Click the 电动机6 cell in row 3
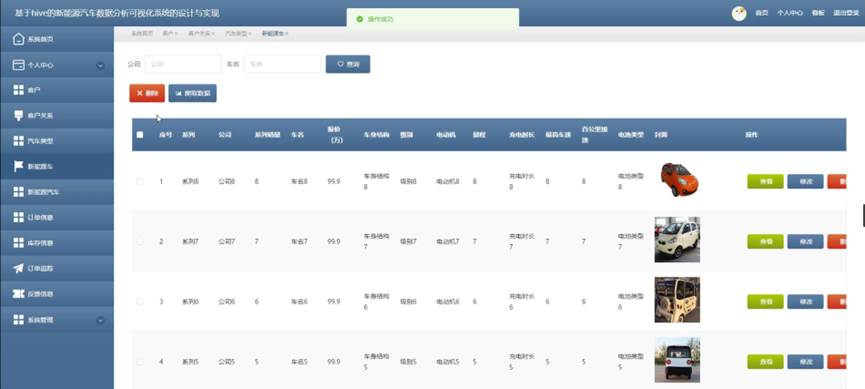865x389 pixels. pos(448,301)
